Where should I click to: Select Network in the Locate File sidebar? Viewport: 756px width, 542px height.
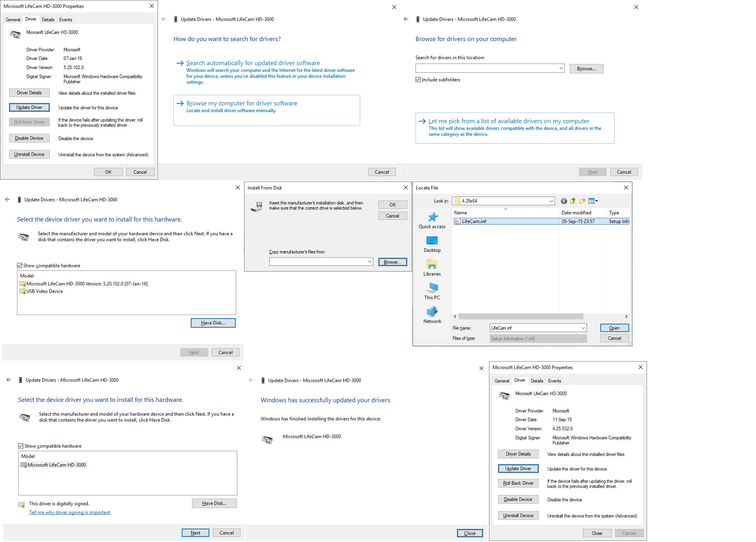coord(432,315)
